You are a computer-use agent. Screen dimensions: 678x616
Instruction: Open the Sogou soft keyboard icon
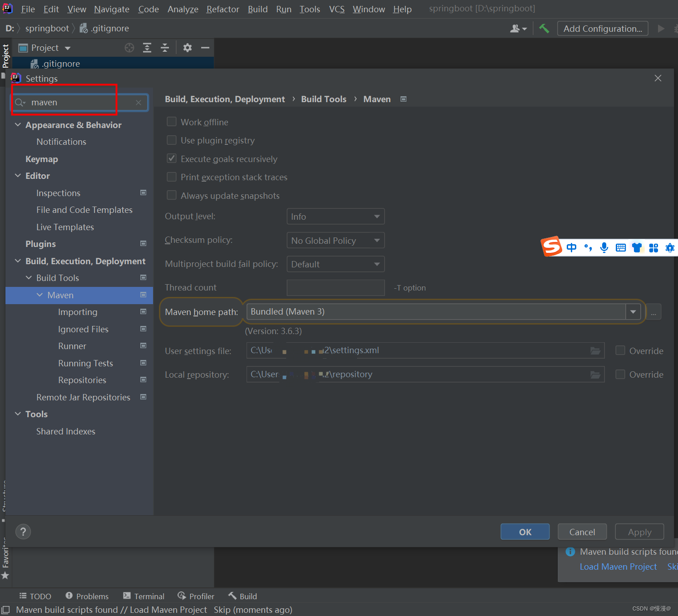(621, 247)
